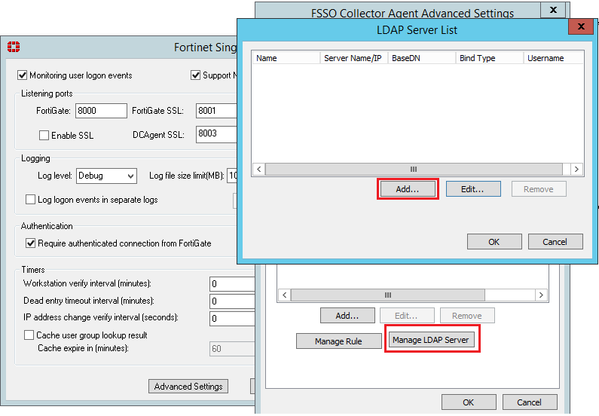Viewport: 599px width, 416px height.
Task: Open Manage Rule button
Action: click(x=338, y=341)
